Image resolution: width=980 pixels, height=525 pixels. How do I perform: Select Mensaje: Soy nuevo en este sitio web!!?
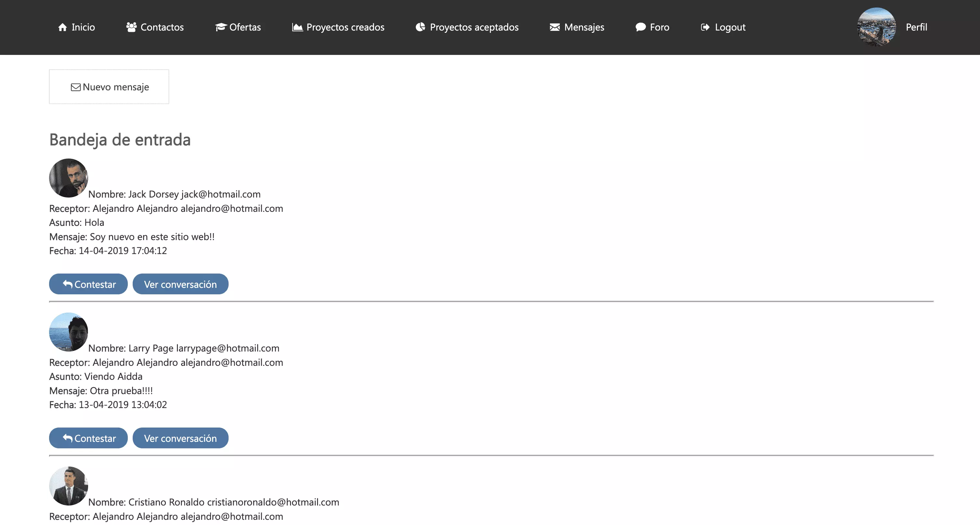click(132, 237)
